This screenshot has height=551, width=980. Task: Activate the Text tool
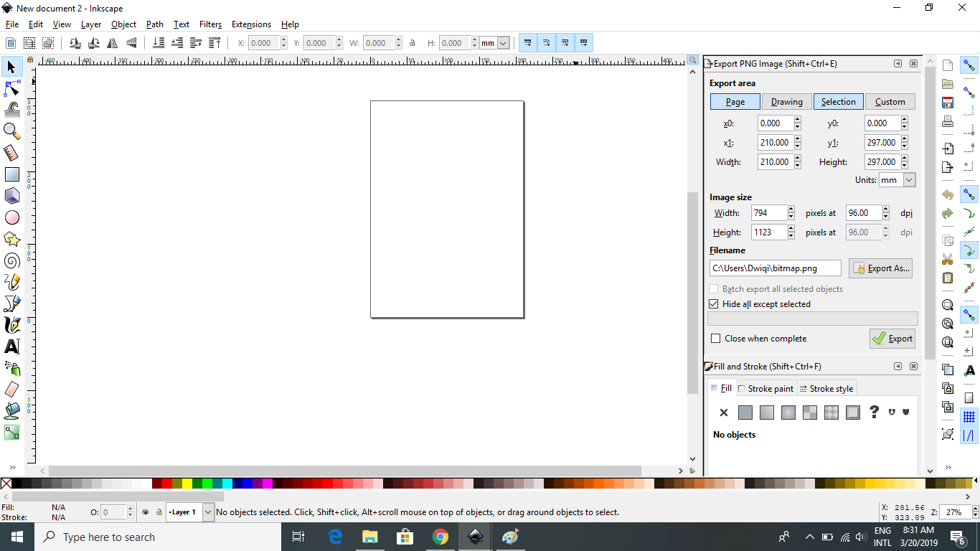(11, 347)
